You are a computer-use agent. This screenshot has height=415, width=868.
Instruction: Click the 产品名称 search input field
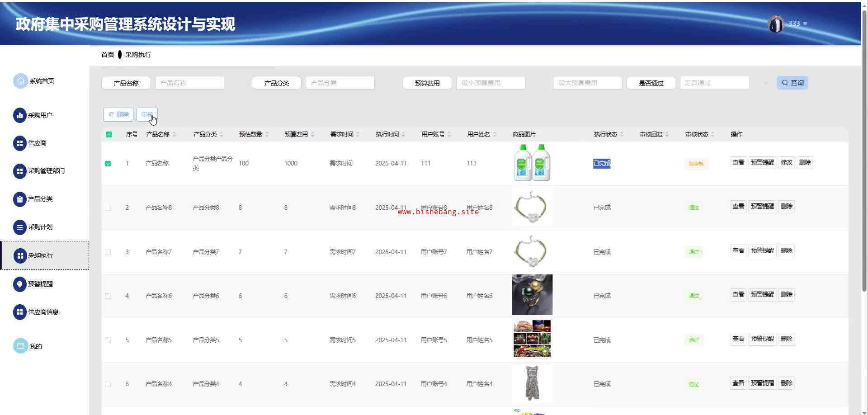point(189,83)
